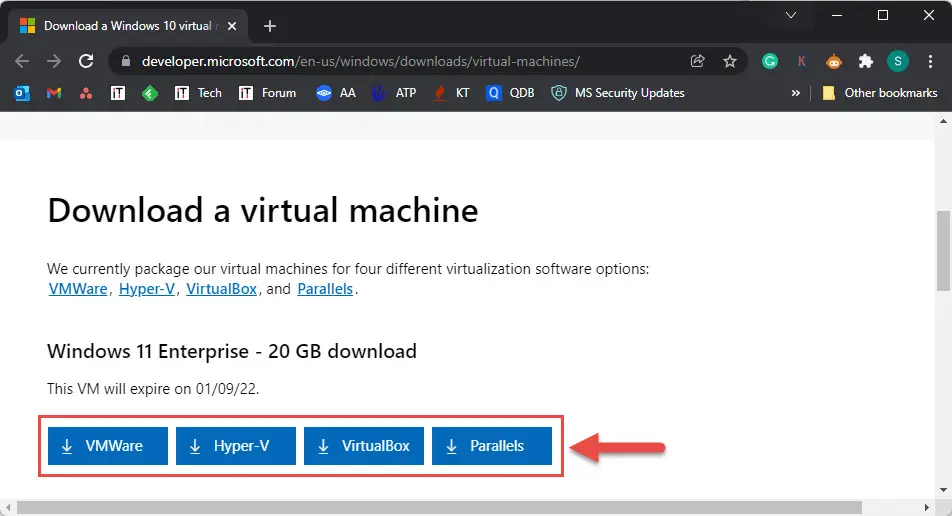This screenshot has height=516, width=952.
Task: Open the green diamond bookmark
Action: click(150, 93)
